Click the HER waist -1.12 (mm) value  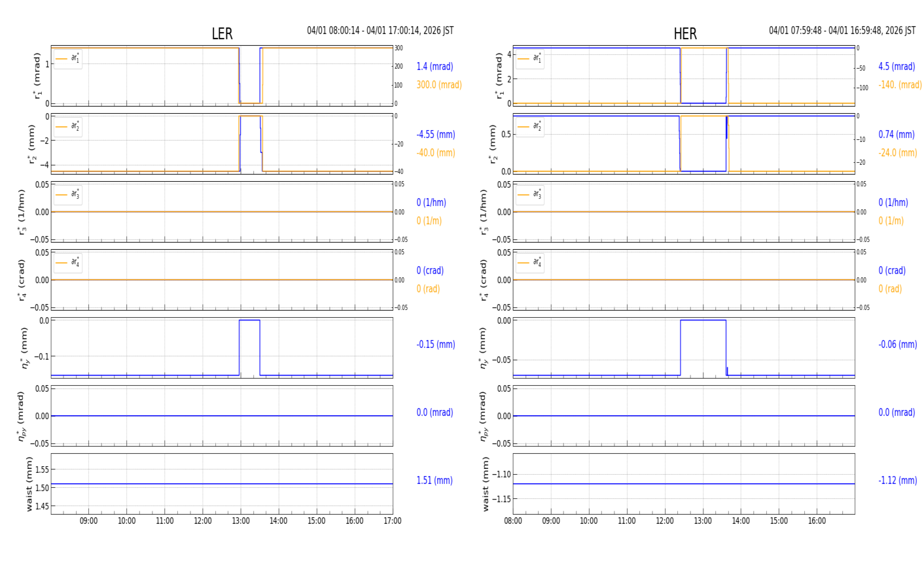pos(898,481)
